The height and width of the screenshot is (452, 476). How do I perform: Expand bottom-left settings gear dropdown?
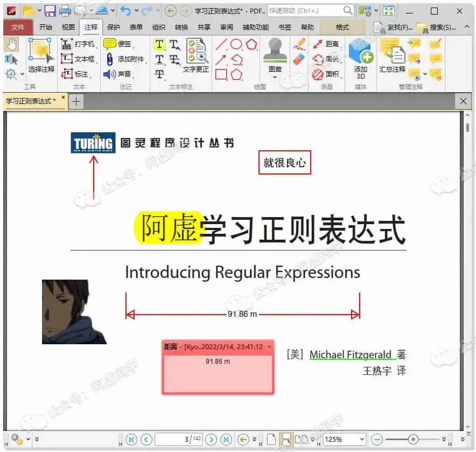[x=28, y=439]
